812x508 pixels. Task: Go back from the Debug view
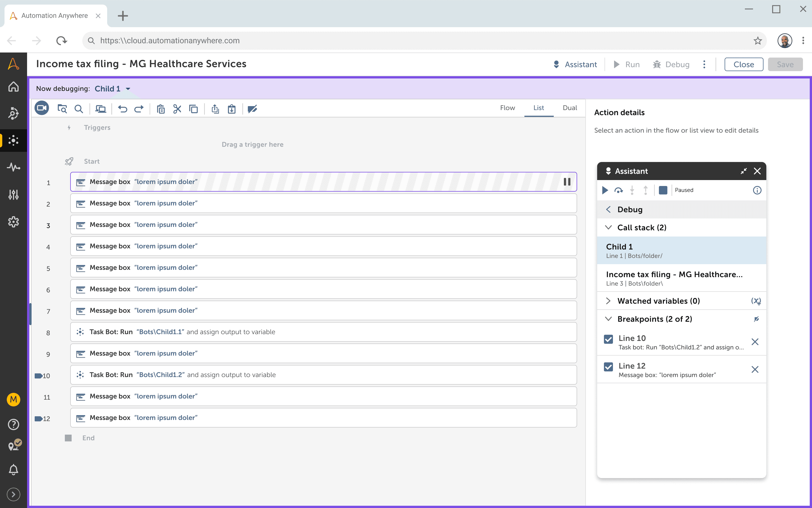pos(608,209)
